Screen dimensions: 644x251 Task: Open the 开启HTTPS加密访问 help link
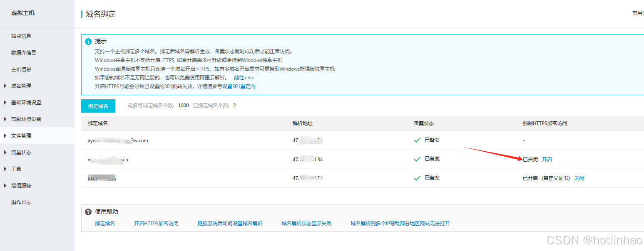[x=156, y=223]
